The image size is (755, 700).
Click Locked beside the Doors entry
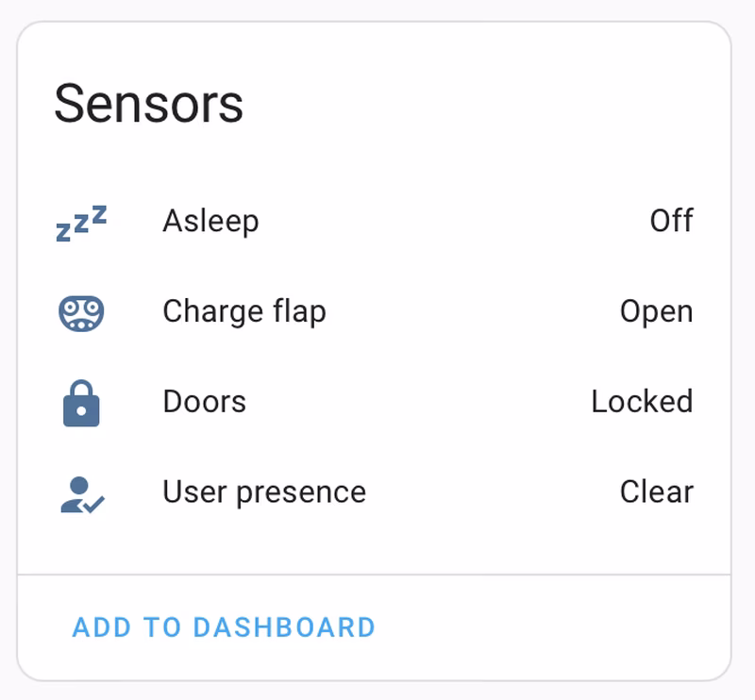pos(643,400)
